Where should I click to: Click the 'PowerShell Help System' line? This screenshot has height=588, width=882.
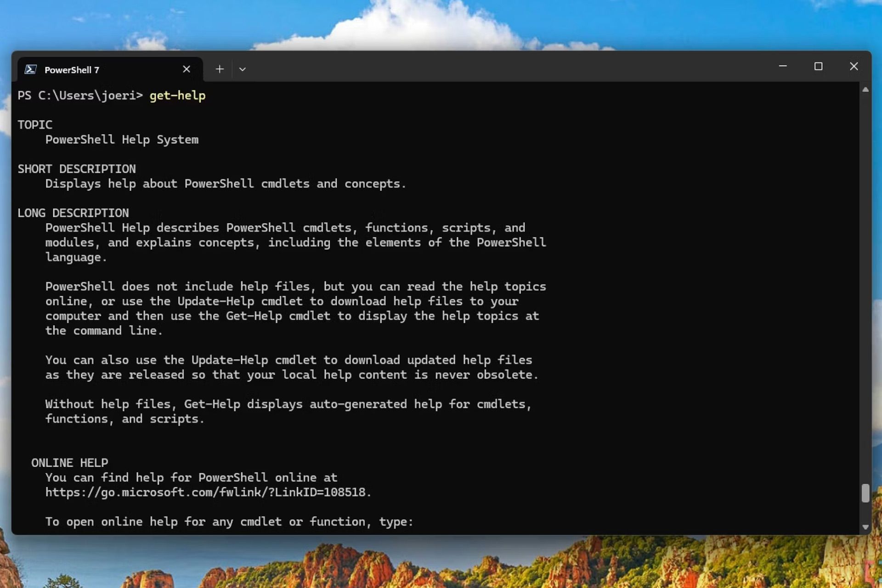point(122,140)
